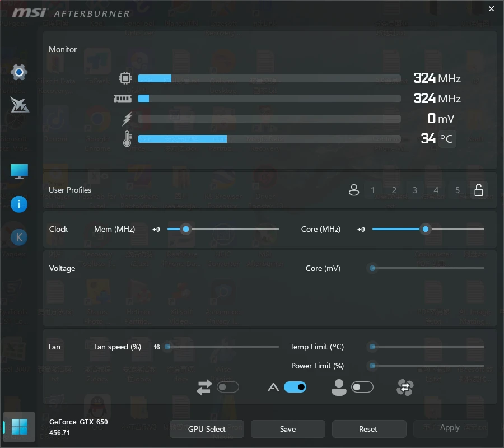The height and width of the screenshot is (448, 504).
Task: Toggle the sync settings switch
Action: click(228, 387)
